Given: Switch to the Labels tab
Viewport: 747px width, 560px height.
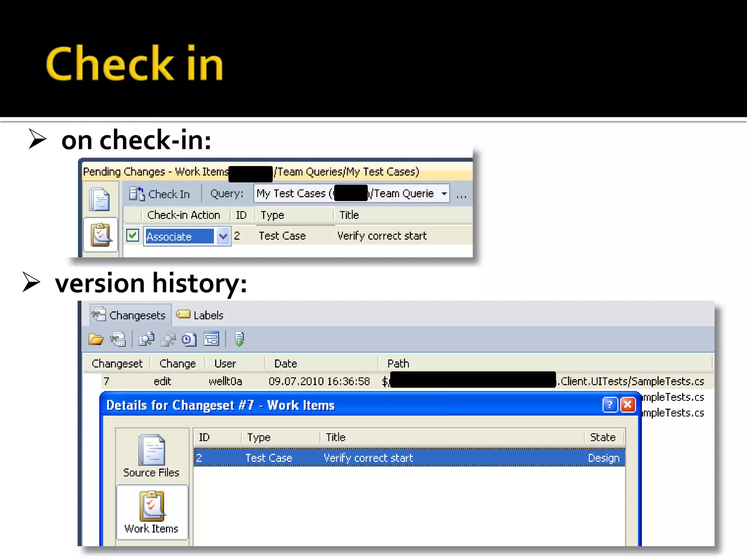Looking at the screenshot, I should click(x=200, y=315).
